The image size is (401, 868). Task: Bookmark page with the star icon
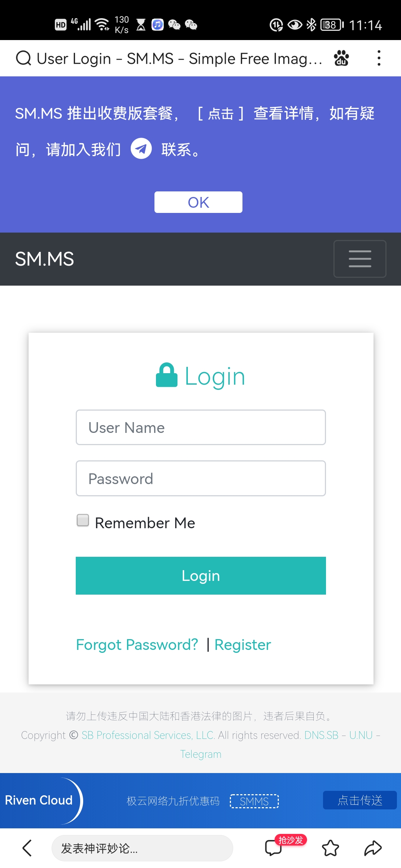[x=330, y=848]
